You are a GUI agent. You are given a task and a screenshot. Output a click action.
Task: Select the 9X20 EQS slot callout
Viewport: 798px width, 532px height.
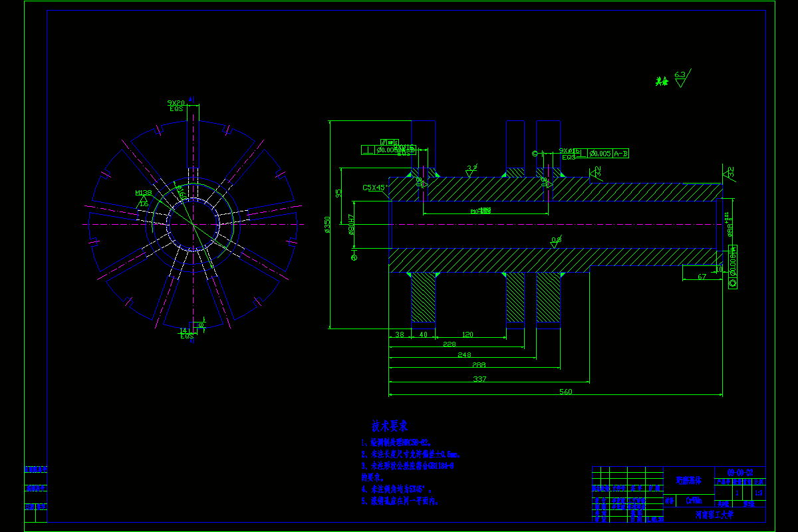click(x=176, y=106)
